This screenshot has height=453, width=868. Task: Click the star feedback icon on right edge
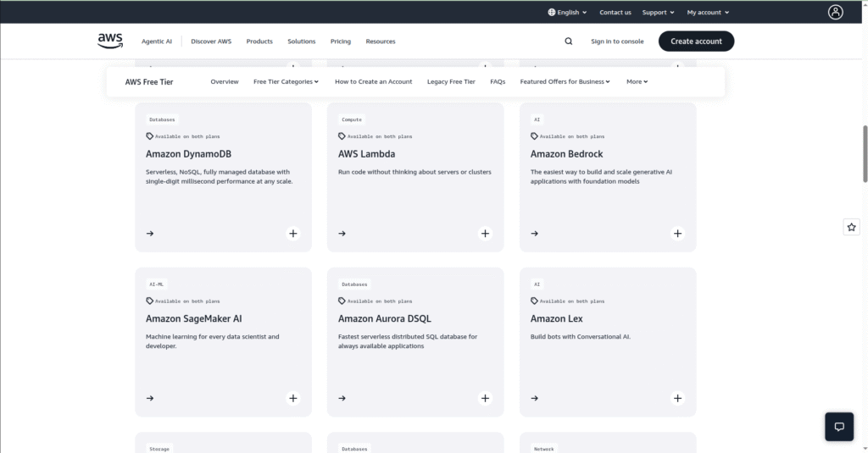pos(851,227)
